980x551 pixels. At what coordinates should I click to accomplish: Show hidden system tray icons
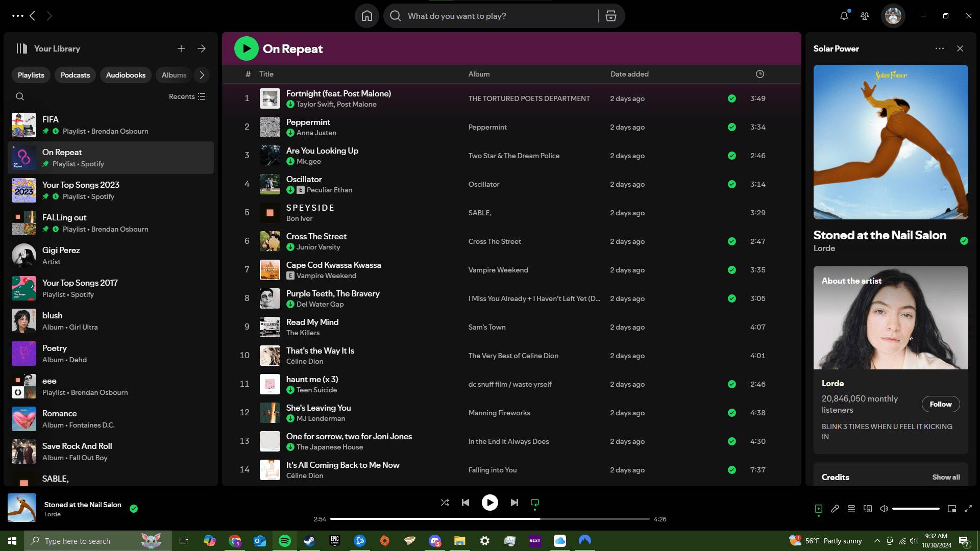pos(877,541)
